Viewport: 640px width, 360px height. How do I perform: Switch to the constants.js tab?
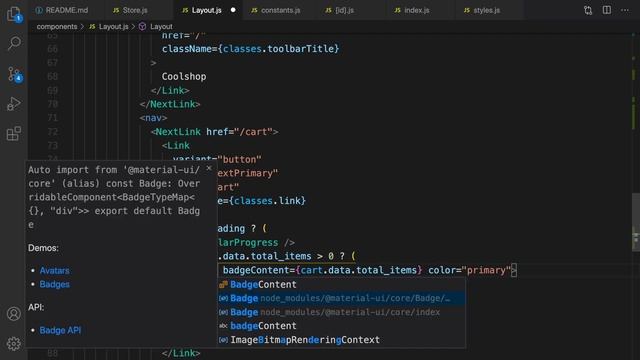pyautogui.click(x=280, y=10)
